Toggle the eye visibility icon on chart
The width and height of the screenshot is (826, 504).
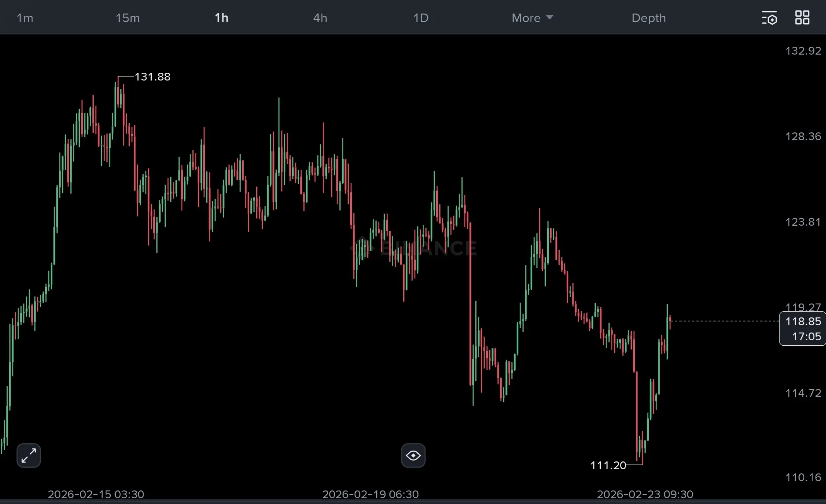click(413, 455)
